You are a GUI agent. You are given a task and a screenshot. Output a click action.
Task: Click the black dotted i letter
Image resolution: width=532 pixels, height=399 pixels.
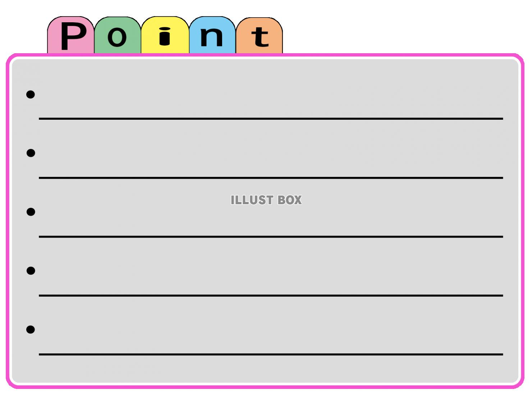coord(165,36)
